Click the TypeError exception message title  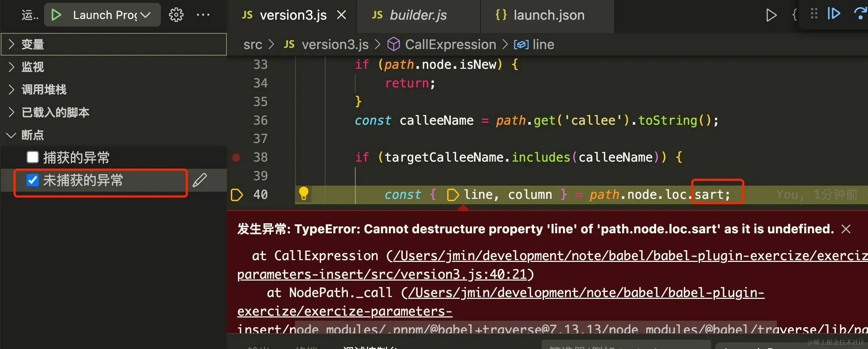pos(536,229)
